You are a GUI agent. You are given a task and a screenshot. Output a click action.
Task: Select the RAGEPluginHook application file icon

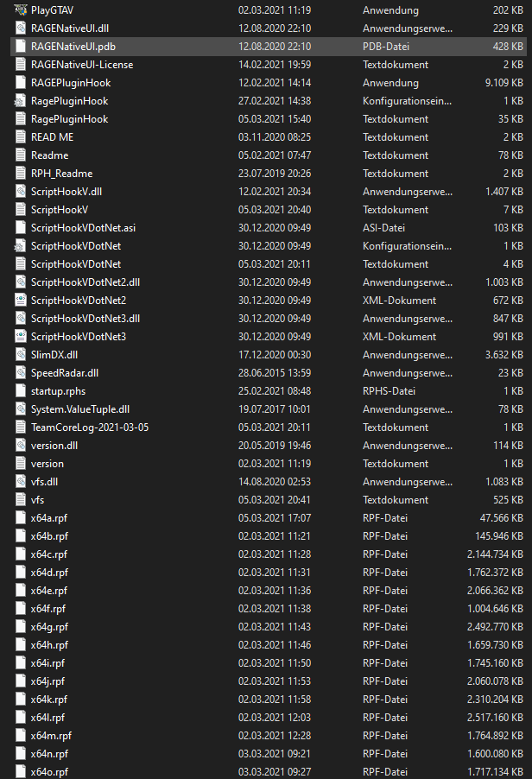pos(21,82)
